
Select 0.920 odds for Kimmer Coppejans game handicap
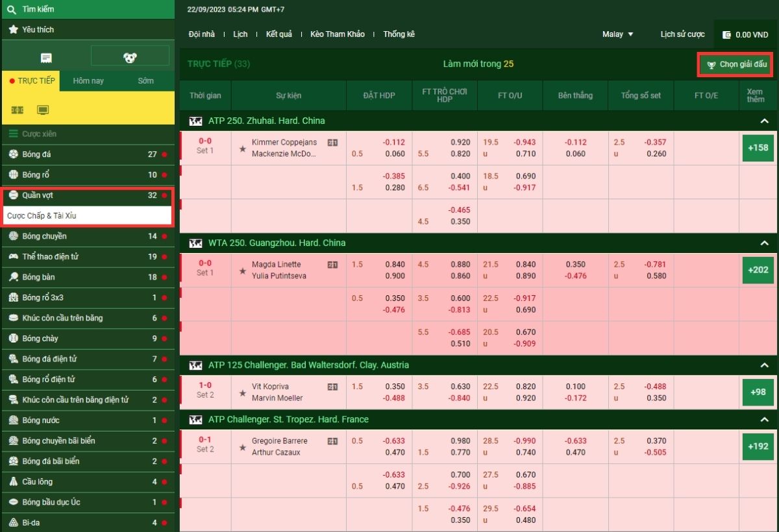click(x=460, y=142)
